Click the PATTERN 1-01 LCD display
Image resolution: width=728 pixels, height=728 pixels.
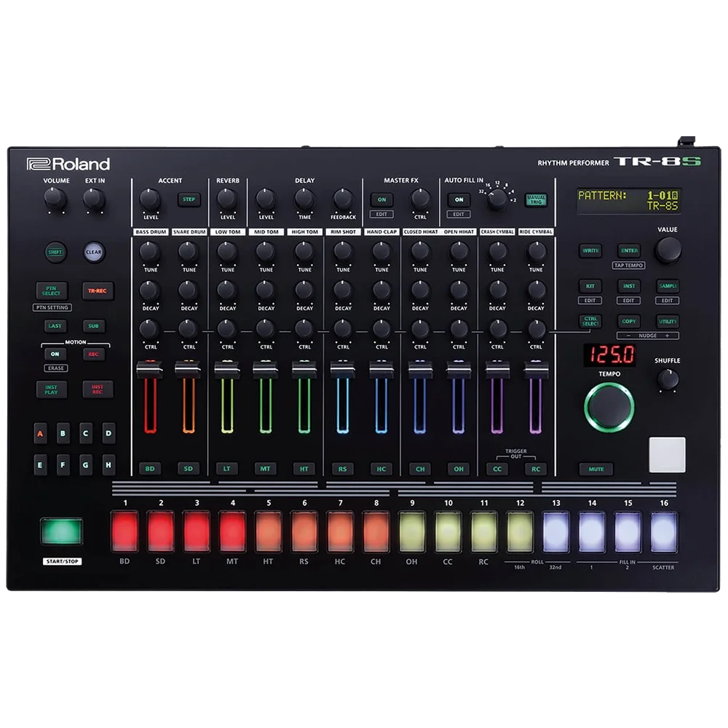click(x=629, y=201)
